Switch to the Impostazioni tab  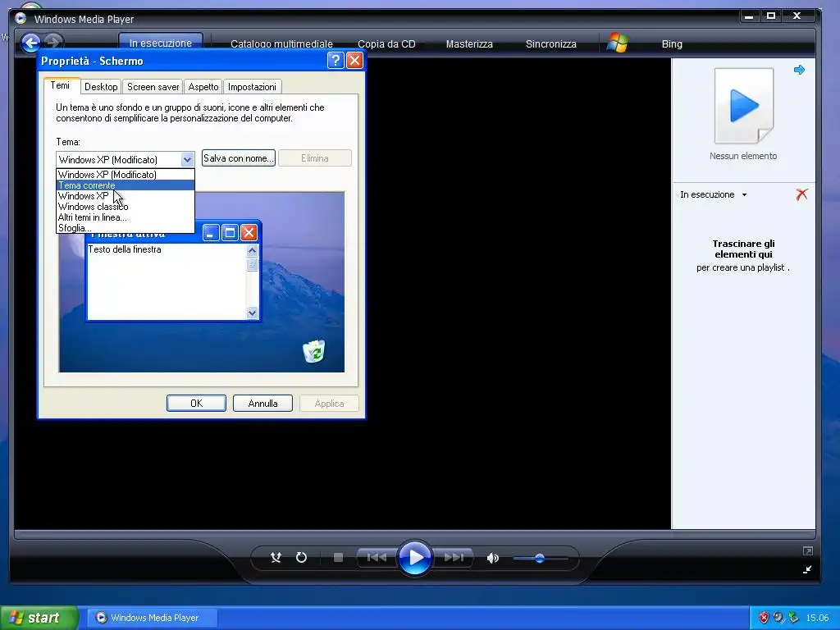[252, 87]
